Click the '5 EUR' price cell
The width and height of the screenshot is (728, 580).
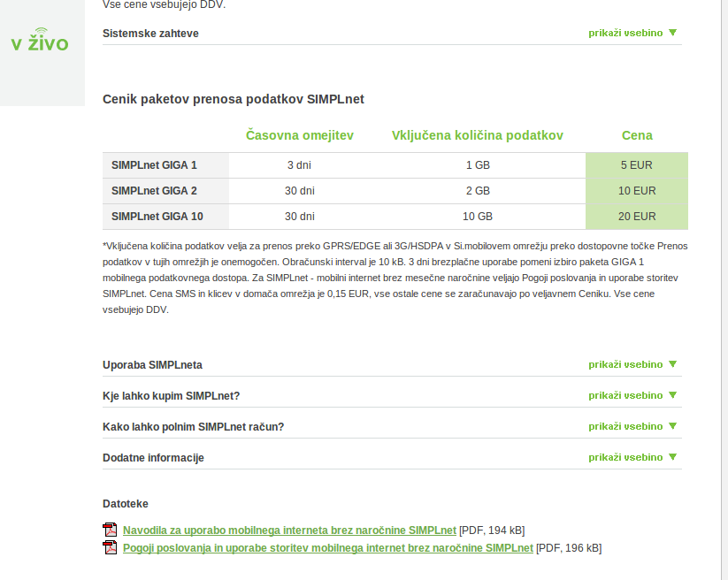click(x=637, y=165)
